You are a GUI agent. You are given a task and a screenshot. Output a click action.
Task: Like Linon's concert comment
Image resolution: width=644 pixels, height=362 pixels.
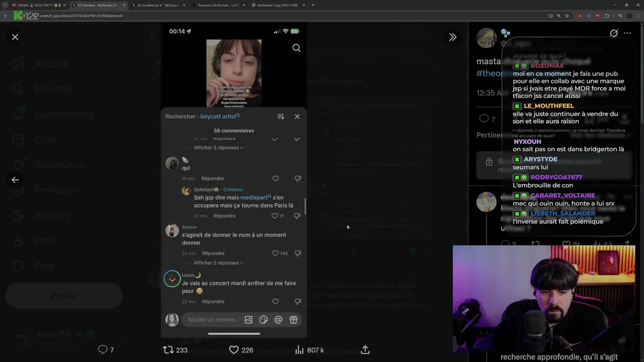click(x=275, y=302)
